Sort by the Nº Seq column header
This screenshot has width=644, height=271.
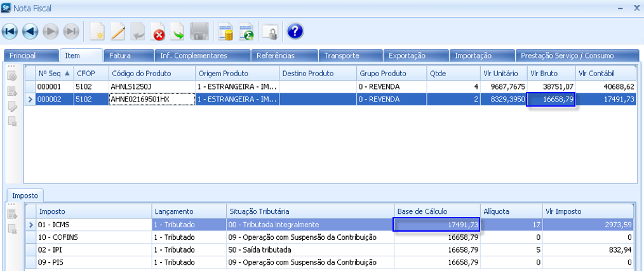tap(54, 73)
